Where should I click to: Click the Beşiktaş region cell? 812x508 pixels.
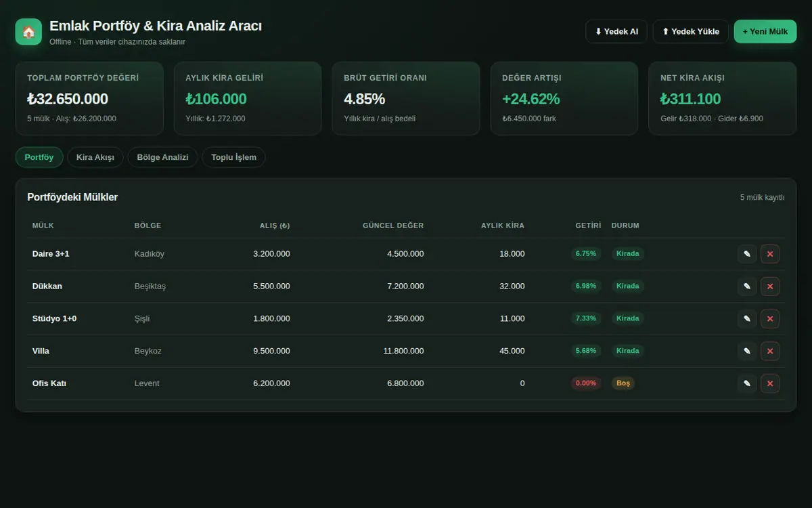(150, 287)
